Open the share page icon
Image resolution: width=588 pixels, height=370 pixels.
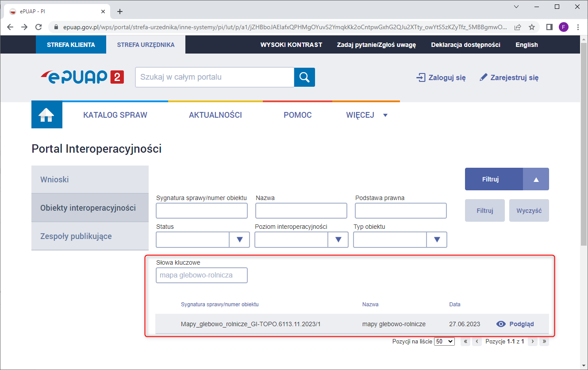click(517, 27)
